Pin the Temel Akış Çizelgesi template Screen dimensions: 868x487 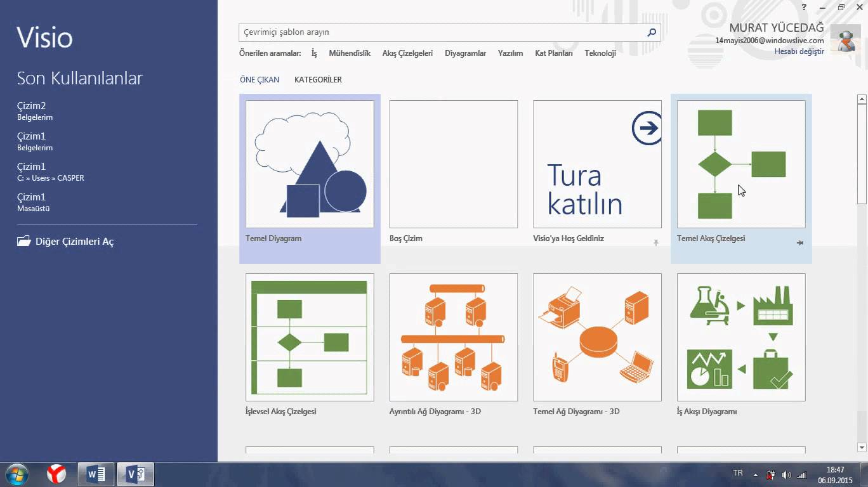799,243
